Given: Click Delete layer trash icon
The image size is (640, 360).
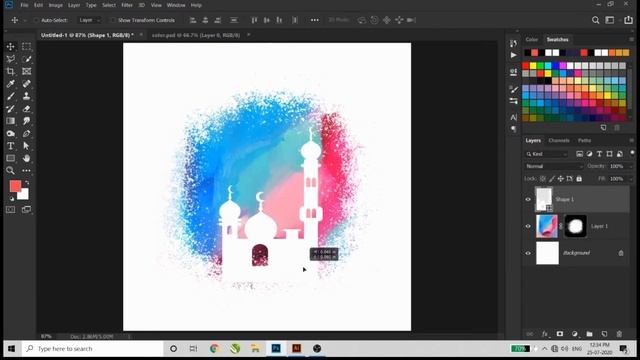Looking at the screenshot, I should click(x=619, y=334).
